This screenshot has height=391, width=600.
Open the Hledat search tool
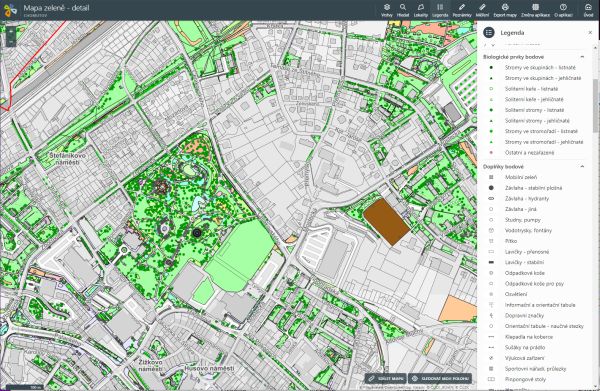(x=403, y=10)
